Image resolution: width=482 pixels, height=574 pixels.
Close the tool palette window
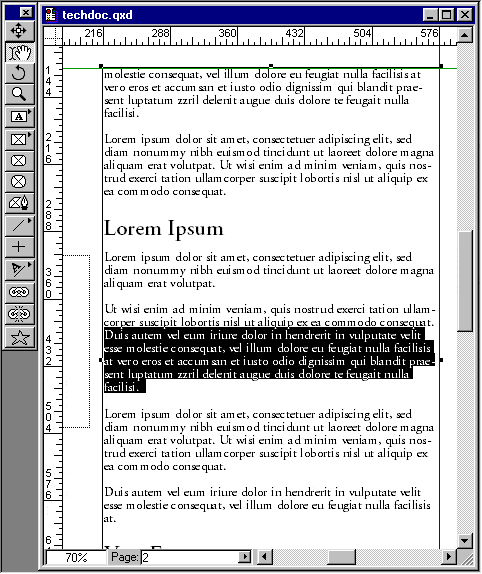coord(26,13)
